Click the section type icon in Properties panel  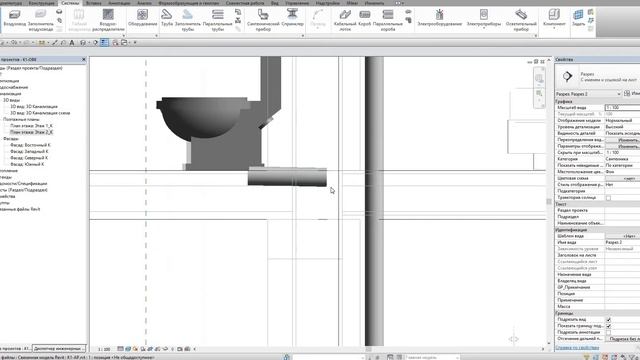(567, 76)
